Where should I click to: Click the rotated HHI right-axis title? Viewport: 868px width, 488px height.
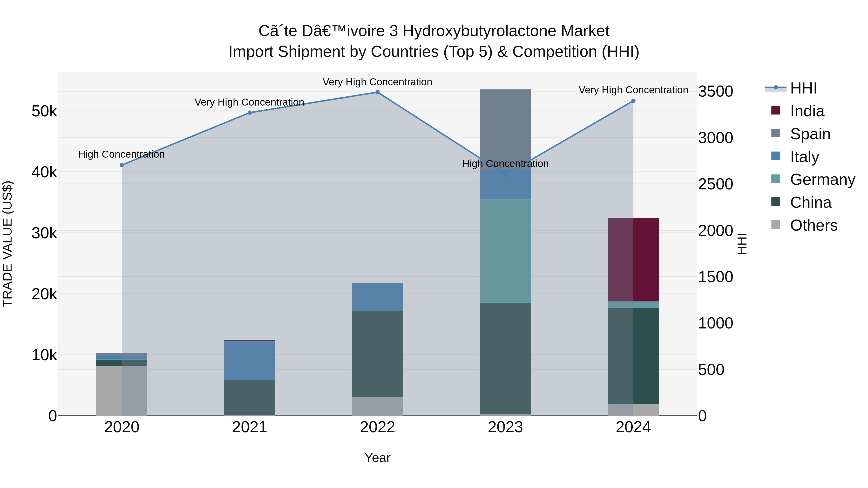(x=742, y=244)
